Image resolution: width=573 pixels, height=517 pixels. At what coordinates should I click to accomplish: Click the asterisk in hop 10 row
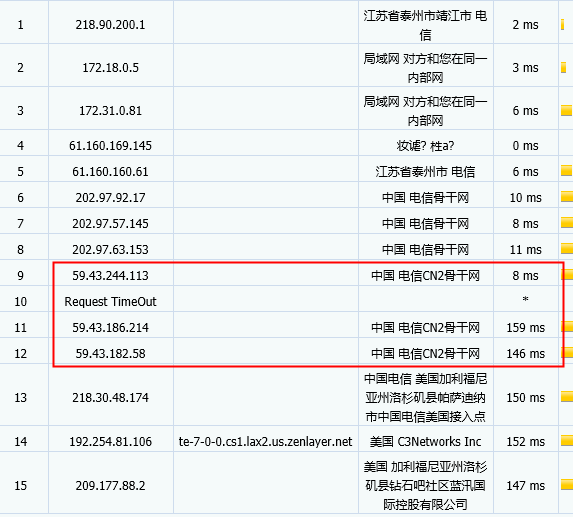[x=525, y=300]
